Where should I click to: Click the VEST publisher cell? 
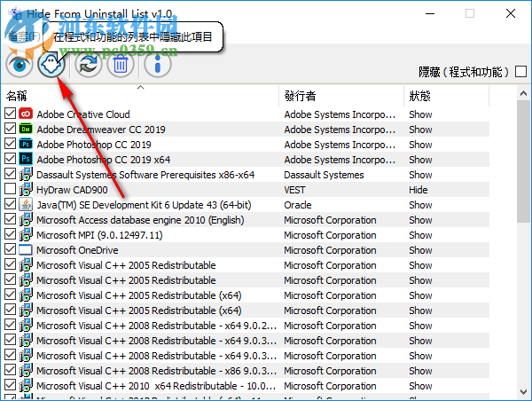click(295, 190)
